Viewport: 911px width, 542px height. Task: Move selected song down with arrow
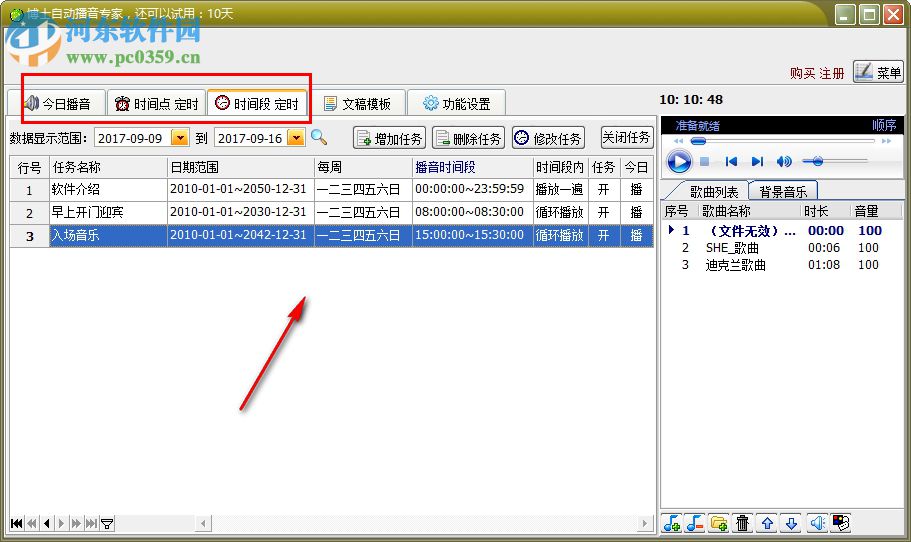(791, 523)
